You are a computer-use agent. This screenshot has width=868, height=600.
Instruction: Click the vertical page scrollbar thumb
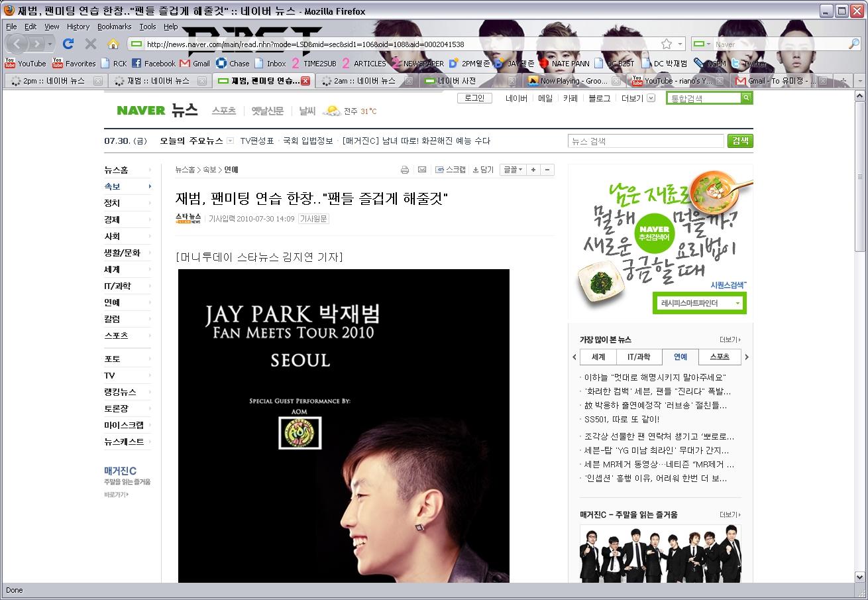pyautogui.click(x=860, y=176)
